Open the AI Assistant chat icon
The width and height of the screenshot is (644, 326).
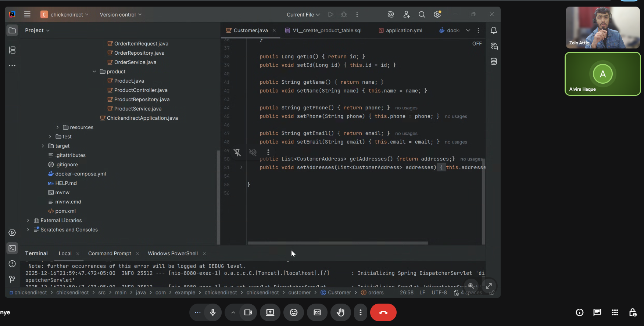pos(494,46)
